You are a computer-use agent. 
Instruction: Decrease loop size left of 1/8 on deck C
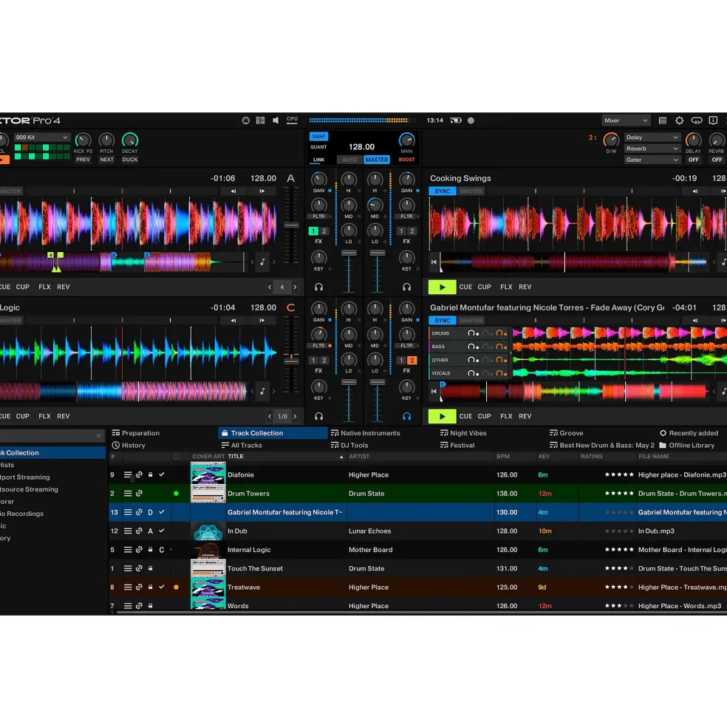270,416
